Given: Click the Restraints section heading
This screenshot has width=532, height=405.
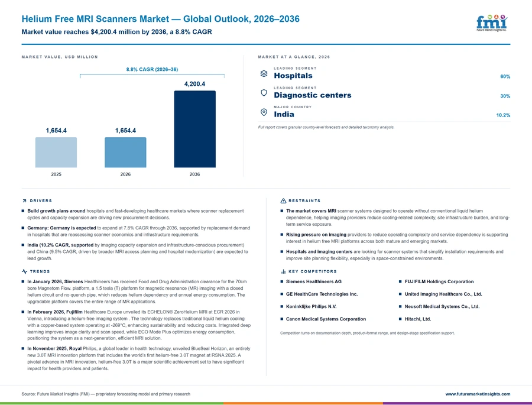Looking at the screenshot, I should 304,201.
